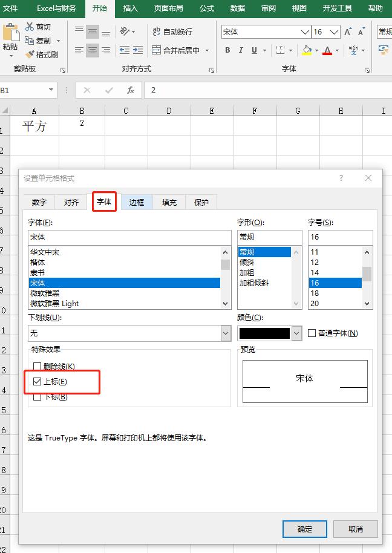Align text to bottom of cell
This screenshot has height=553, width=392.
point(106,34)
